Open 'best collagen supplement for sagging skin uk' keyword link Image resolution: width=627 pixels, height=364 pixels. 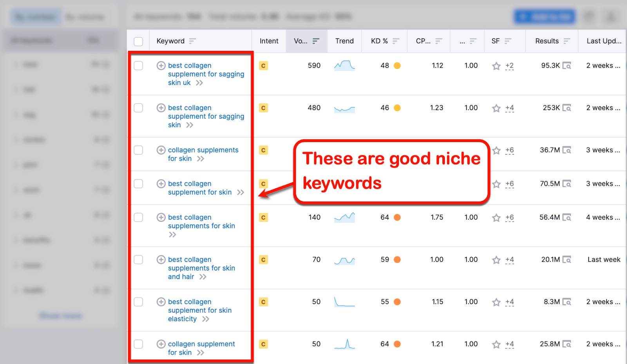click(x=206, y=74)
